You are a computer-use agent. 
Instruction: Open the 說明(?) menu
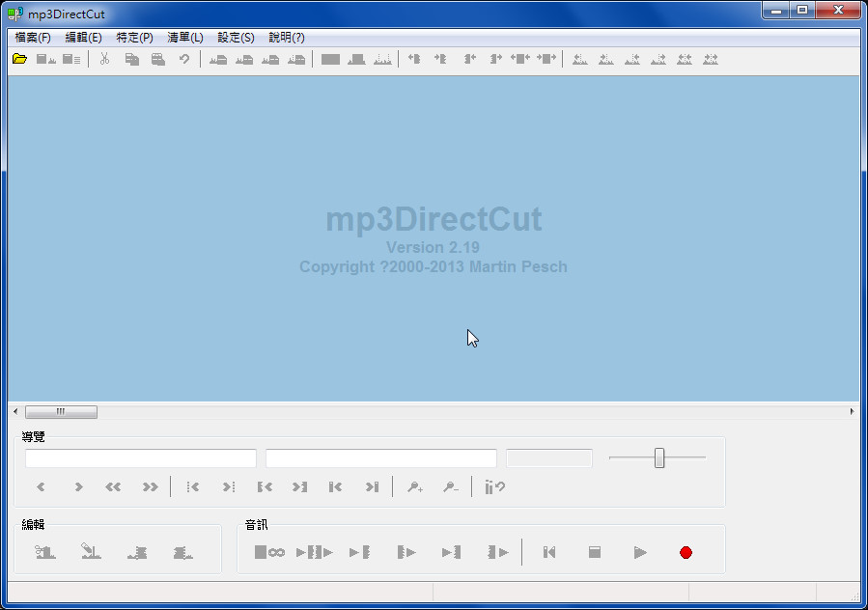tap(287, 38)
